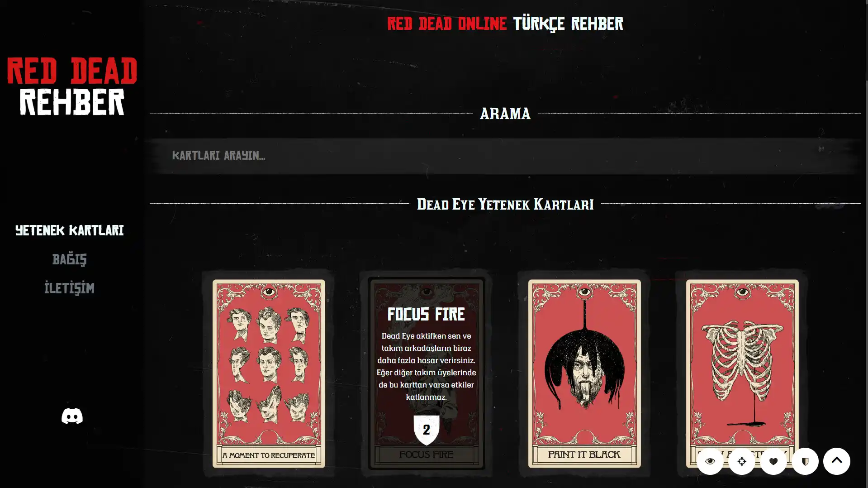Click the Red Dead Rehber logo

pos(72,86)
